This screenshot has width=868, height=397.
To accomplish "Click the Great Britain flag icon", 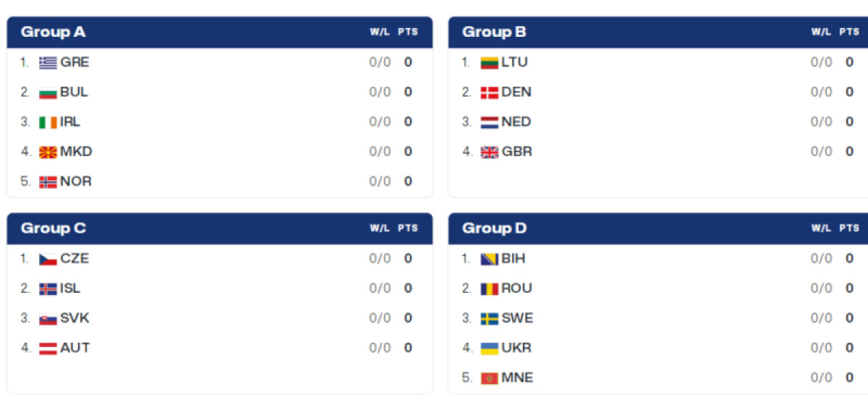I will [490, 152].
